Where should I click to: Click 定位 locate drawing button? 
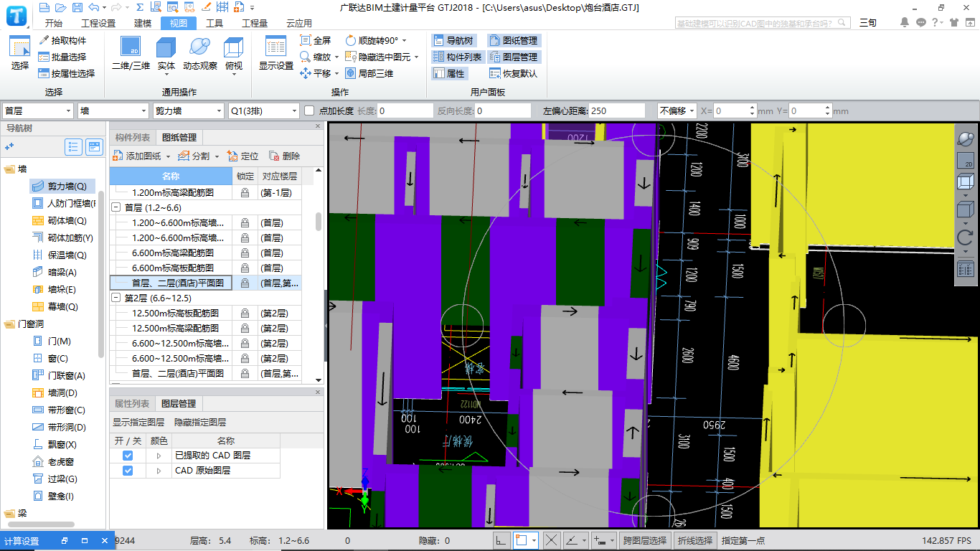[242, 156]
